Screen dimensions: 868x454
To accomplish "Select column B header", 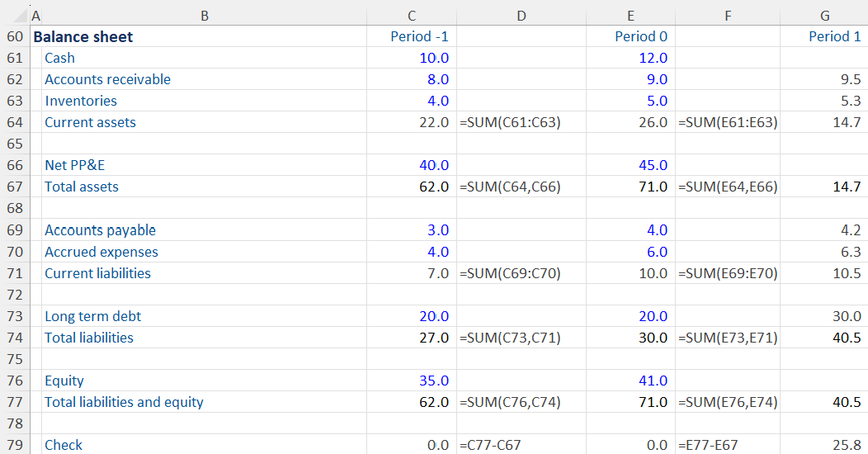I will (205, 15).
